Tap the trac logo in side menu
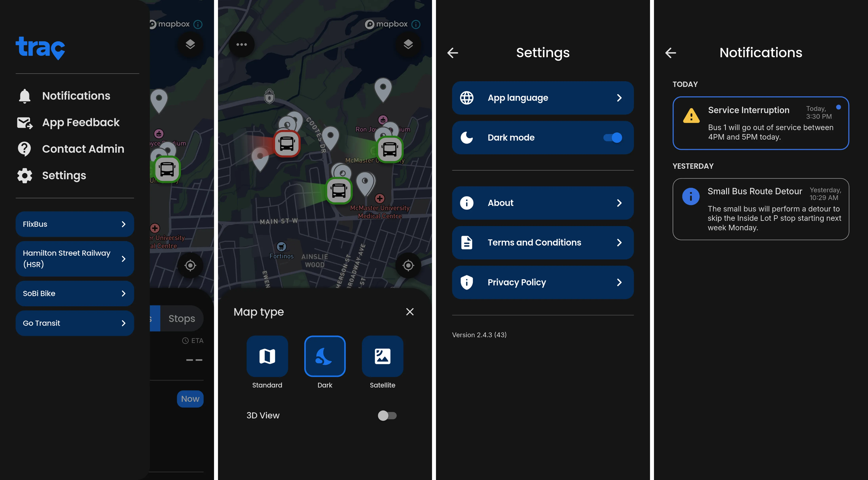Screen dimensions: 868x480 pos(40,48)
